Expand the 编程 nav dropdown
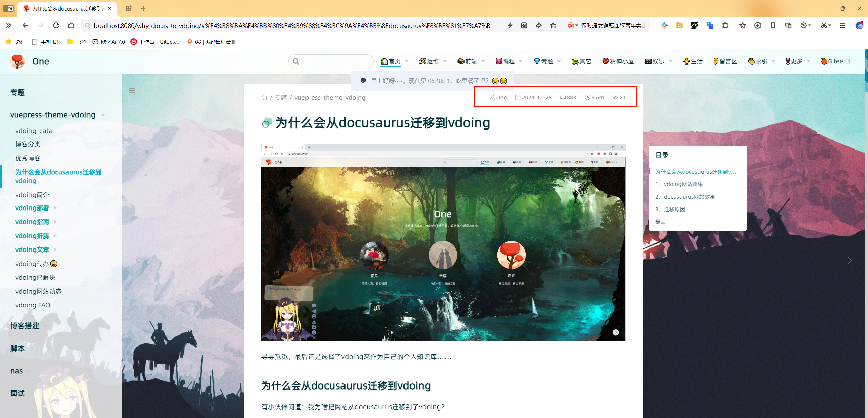Screen dimensions: 868x418 click(x=521, y=62)
